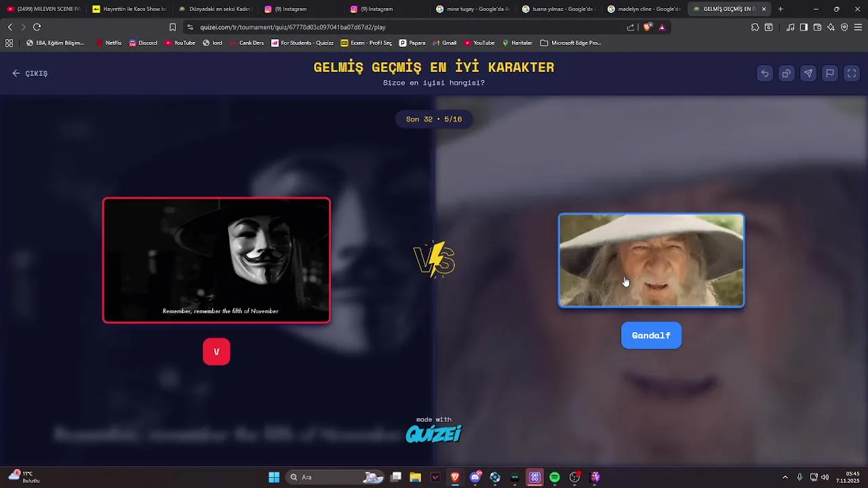Switch to the mine tugay Google tab
The height and width of the screenshot is (488, 868).
point(473,9)
